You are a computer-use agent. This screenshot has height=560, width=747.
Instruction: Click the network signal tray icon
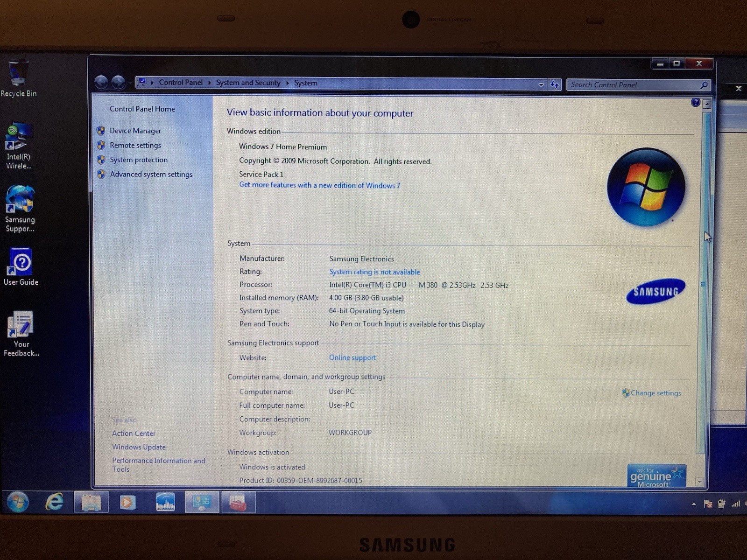(x=736, y=504)
